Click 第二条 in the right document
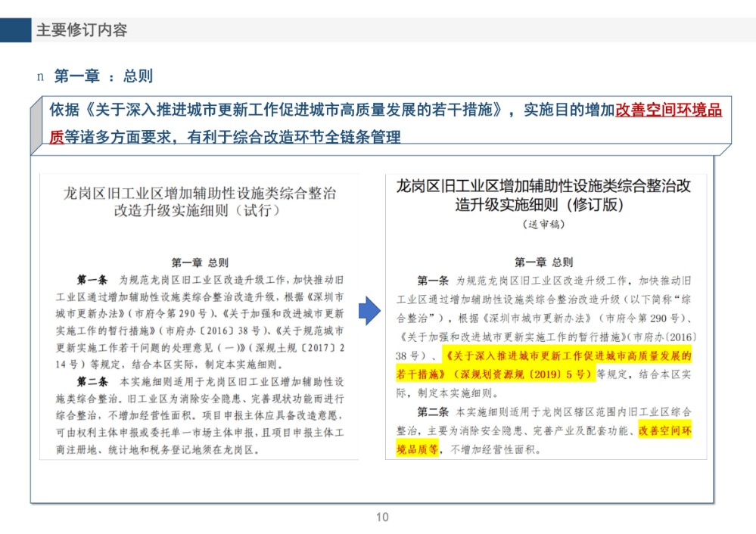Viewport: 756px width, 534px height. 432,412
